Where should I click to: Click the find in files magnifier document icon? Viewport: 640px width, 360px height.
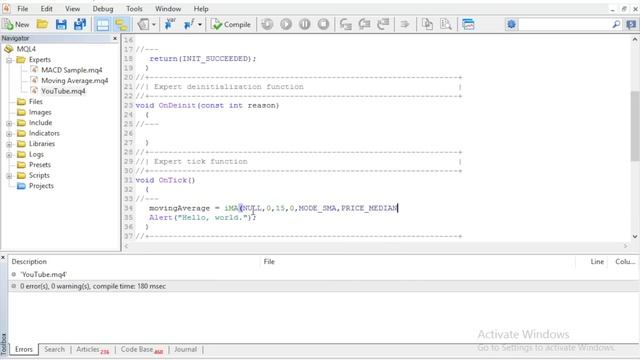pyautogui.click(x=446, y=24)
